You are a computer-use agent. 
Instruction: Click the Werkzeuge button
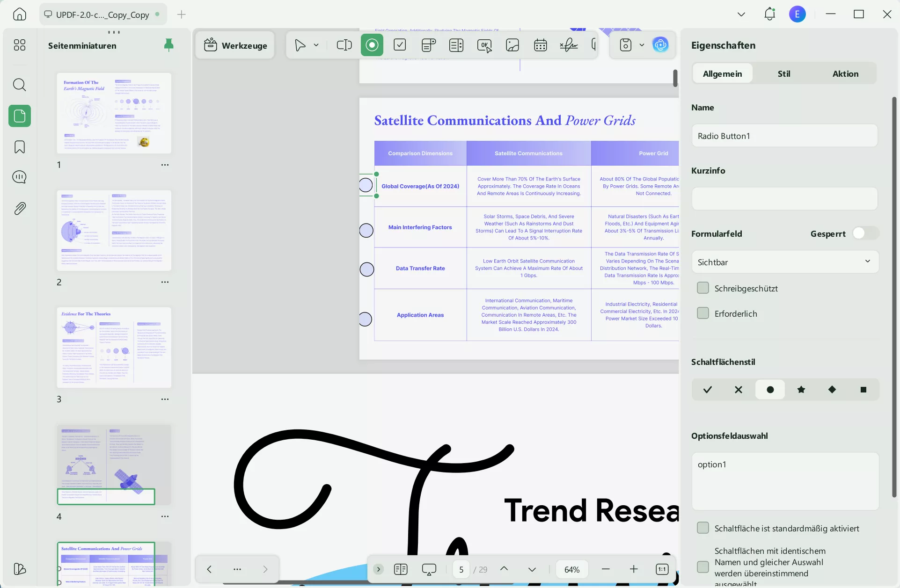point(235,45)
